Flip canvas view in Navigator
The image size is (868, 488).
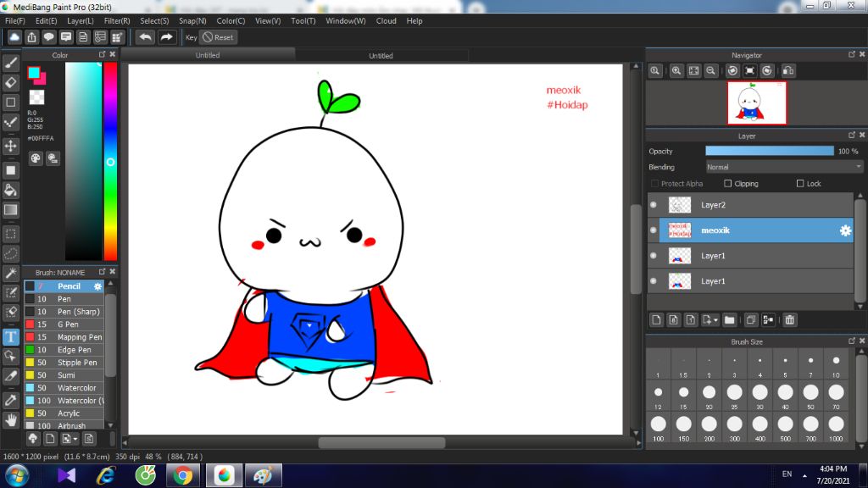tap(788, 71)
